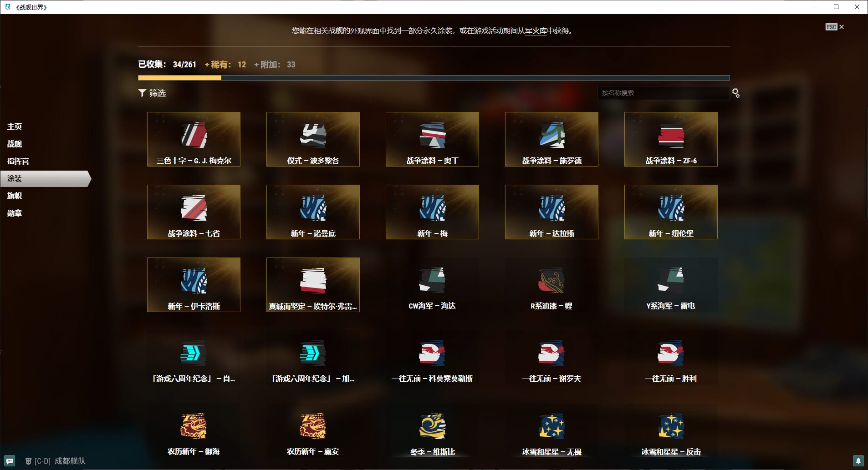Select the 冰雪和星星 – 无畏 star camouflage icon
The image size is (868, 470).
click(551, 426)
